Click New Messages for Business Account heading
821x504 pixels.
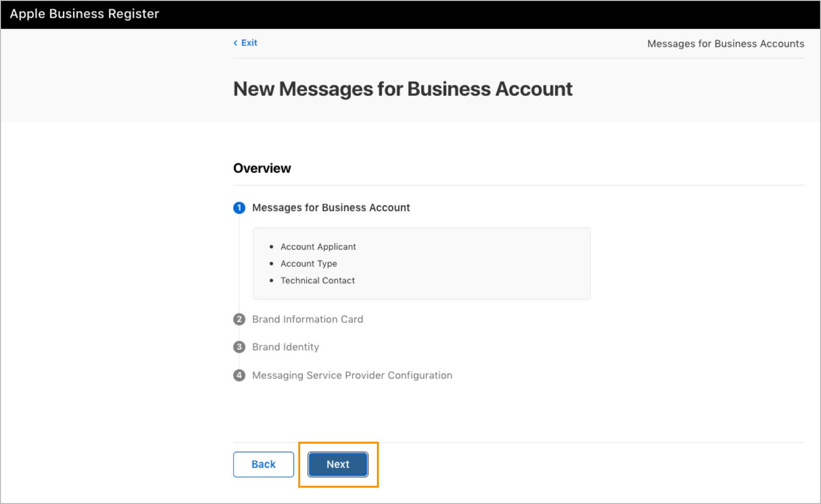click(x=403, y=89)
